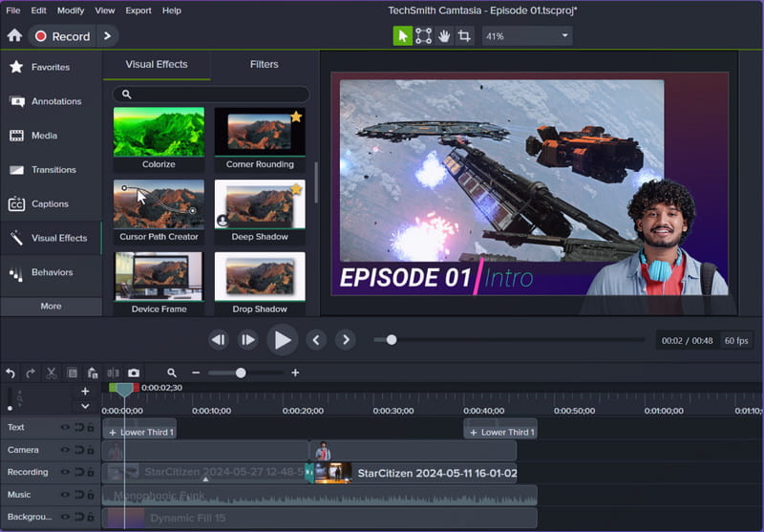This screenshot has width=764, height=532.
Task: Choose the Pan hand tool
Action: [x=444, y=36]
